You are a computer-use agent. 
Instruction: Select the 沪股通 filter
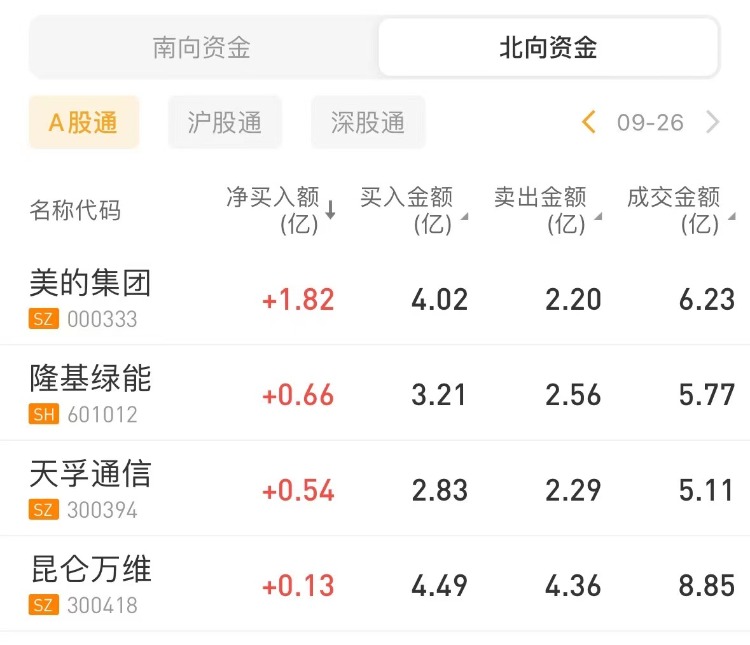225,123
